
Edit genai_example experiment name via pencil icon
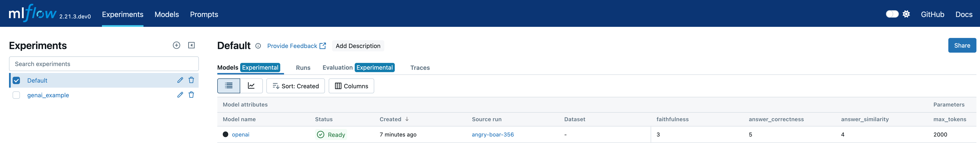(180, 95)
